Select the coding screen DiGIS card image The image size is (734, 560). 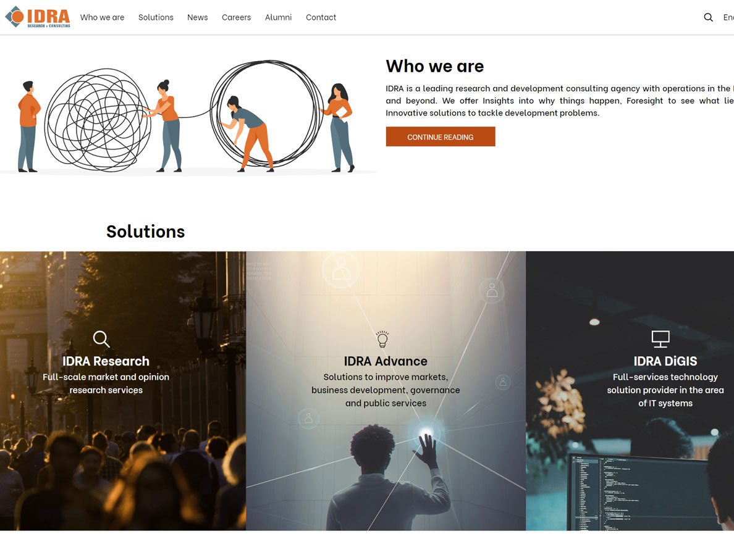pos(630,391)
